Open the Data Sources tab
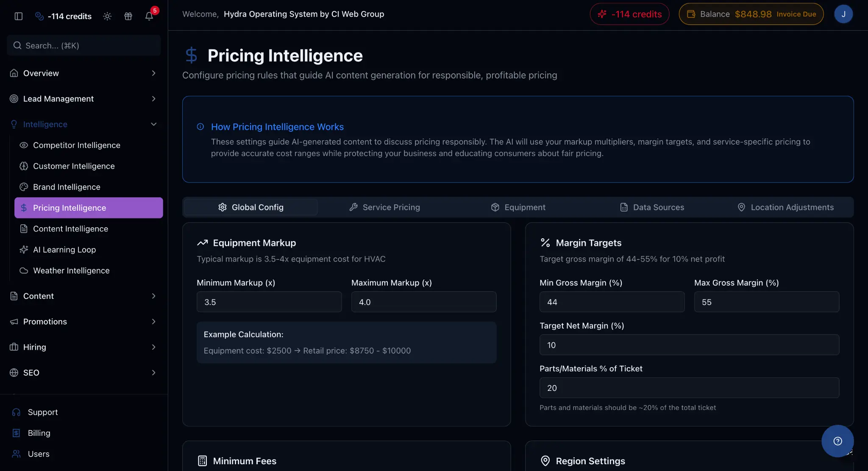This screenshot has width=868, height=471. [x=651, y=207]
